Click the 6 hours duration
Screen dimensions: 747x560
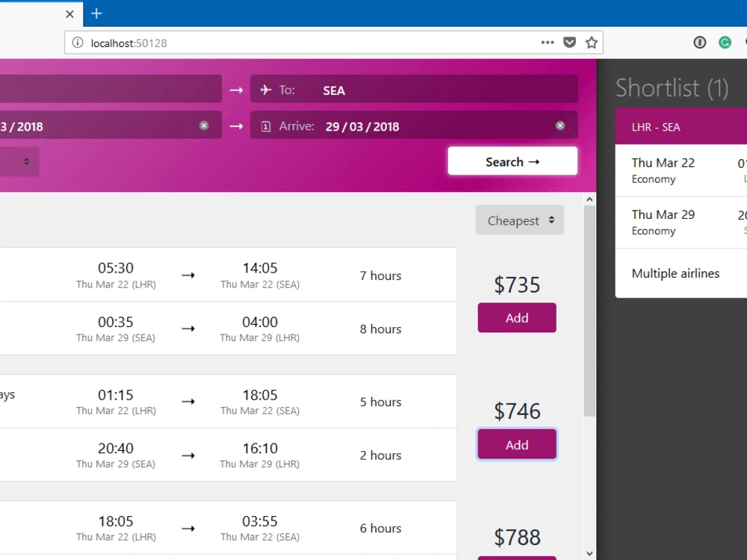point(381,528)
